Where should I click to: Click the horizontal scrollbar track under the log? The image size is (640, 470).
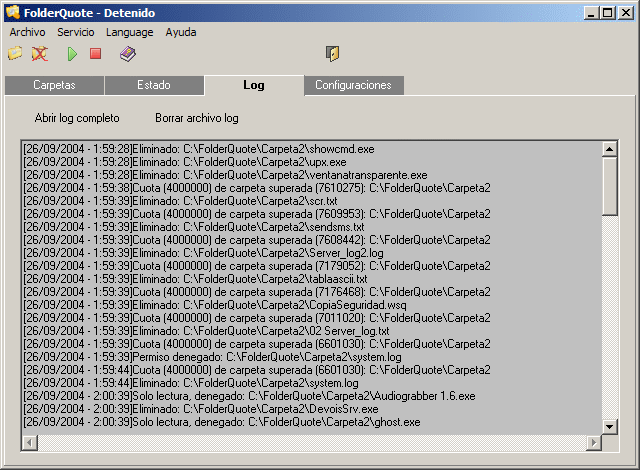click(312, 443)
